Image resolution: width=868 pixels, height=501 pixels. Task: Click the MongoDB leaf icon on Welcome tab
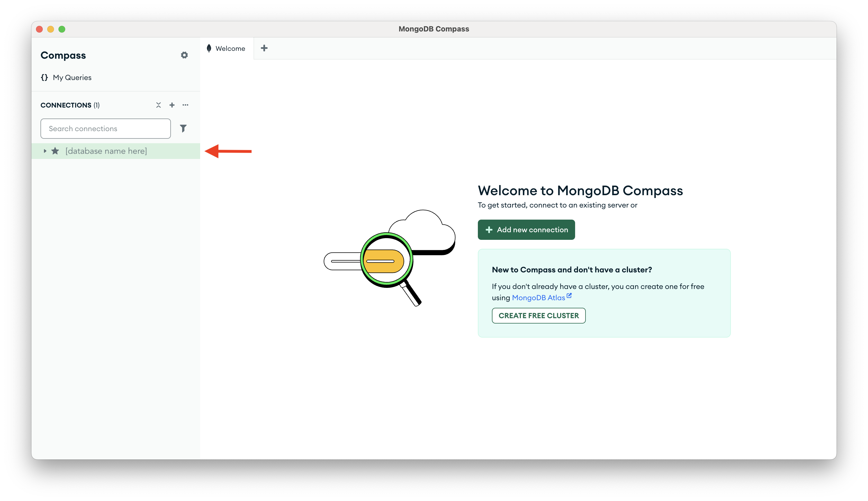209,48
